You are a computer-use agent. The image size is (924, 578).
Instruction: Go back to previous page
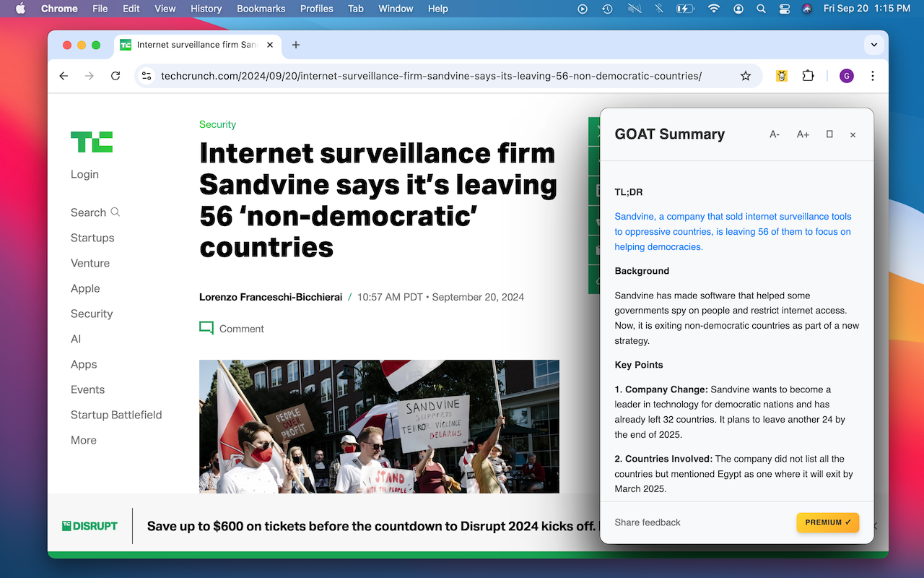(64, 76)
